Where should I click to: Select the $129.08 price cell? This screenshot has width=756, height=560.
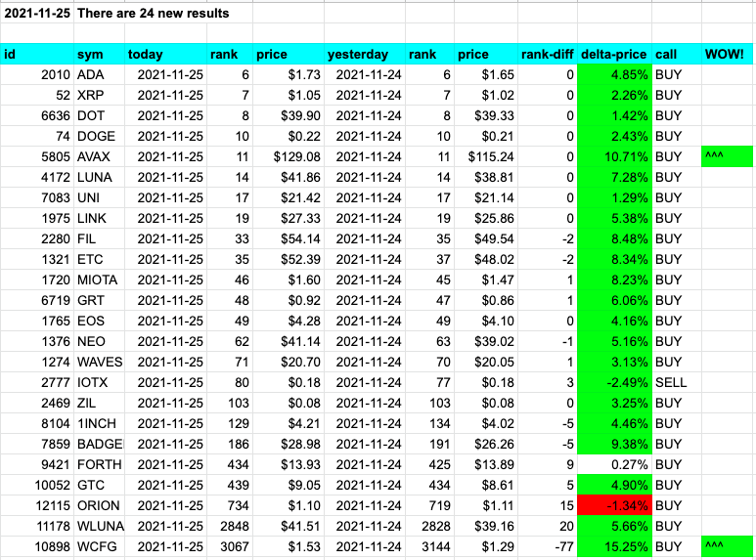click(x=289, y=156)
